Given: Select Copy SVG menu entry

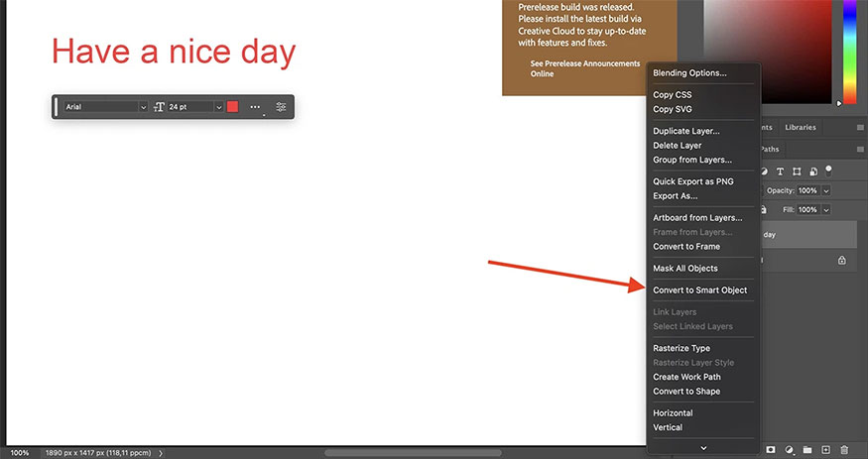Looking at the screenshot, I should [x=672, y=109].
